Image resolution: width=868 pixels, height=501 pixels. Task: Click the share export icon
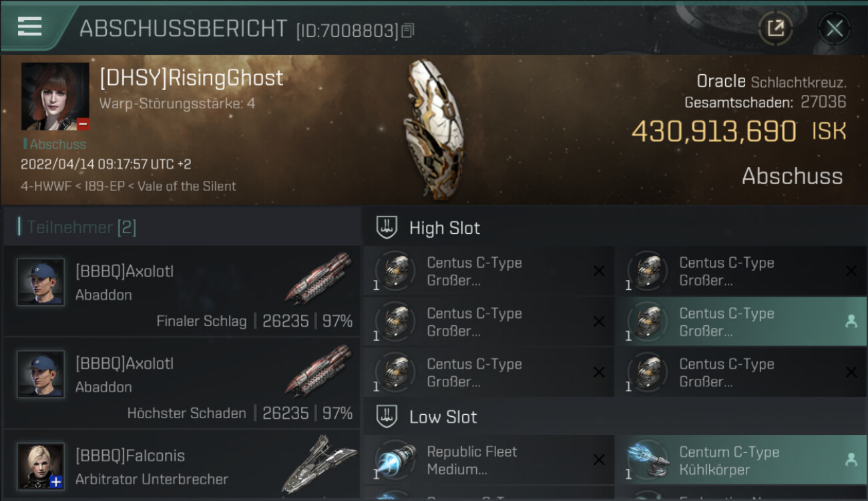pos(775,29)
